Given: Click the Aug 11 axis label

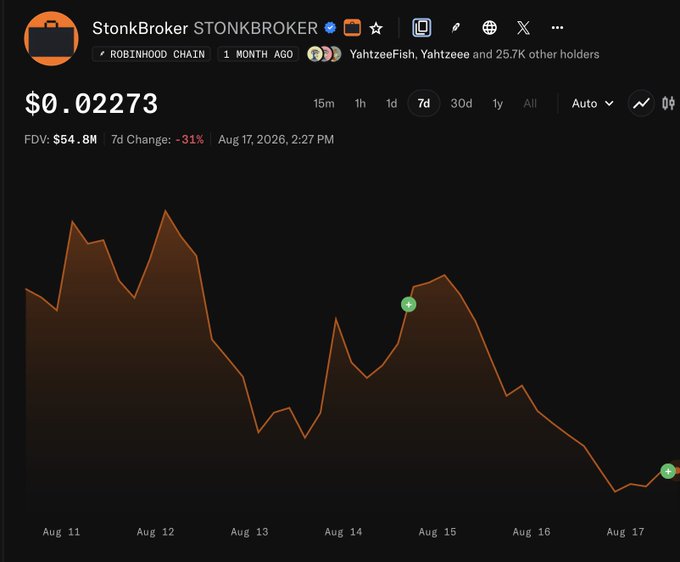Looking at the screenshot, I should (x=61, y=532).
